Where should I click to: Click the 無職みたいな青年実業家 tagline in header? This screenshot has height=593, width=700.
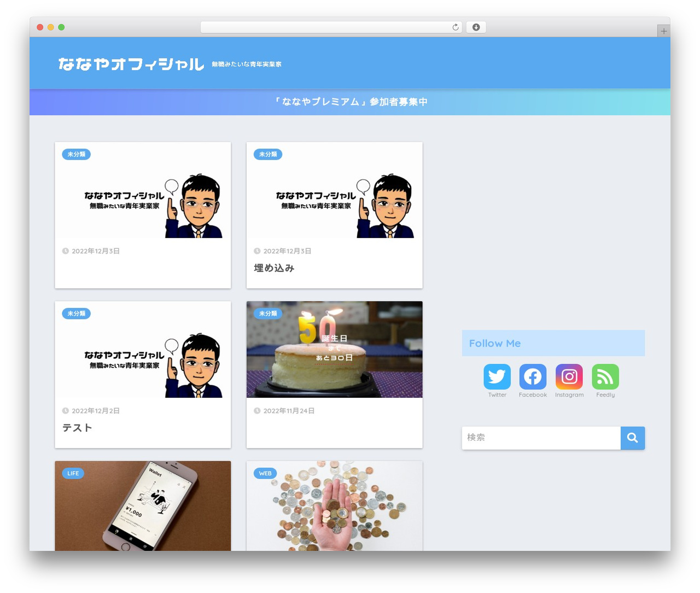click(x=247, y=65)
